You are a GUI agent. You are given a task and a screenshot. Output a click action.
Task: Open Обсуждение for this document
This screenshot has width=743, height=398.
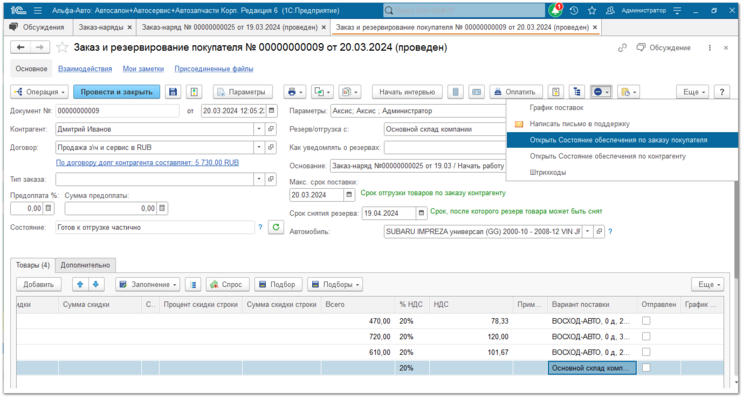(663, 47)
